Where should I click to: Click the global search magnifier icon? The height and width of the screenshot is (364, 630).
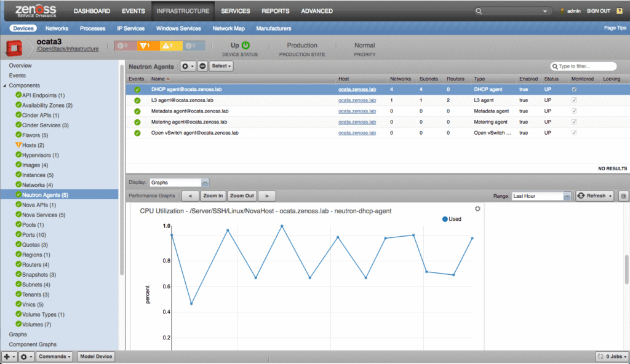pos(479,11)
